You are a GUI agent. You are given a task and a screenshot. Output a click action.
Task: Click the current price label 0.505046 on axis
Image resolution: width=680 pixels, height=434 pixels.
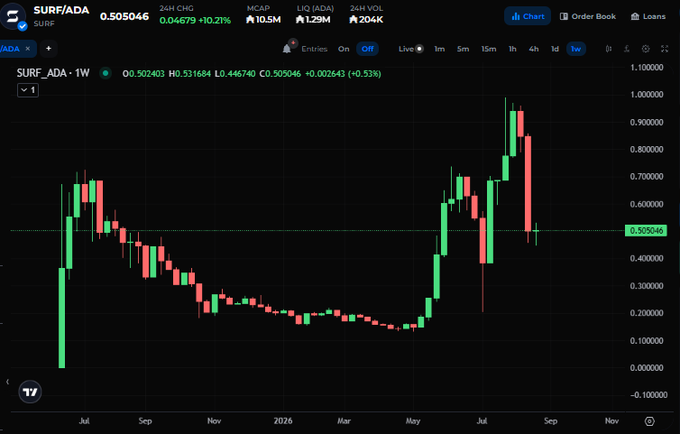pos(646,231)
